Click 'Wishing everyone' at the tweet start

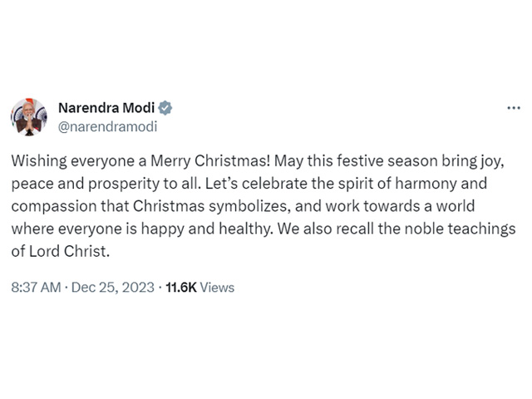(73, 160)
